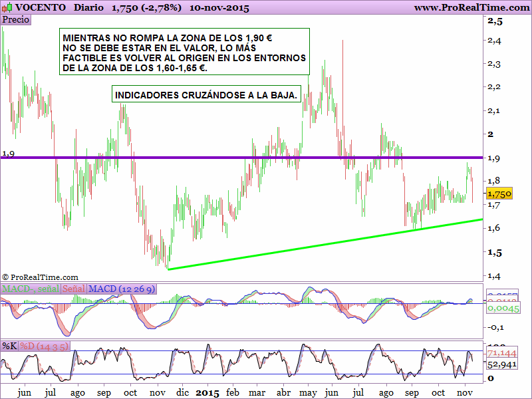Screen dimensions: 532x399
Task: Click the %D (14 3 5) label
Action: [44, 346]
